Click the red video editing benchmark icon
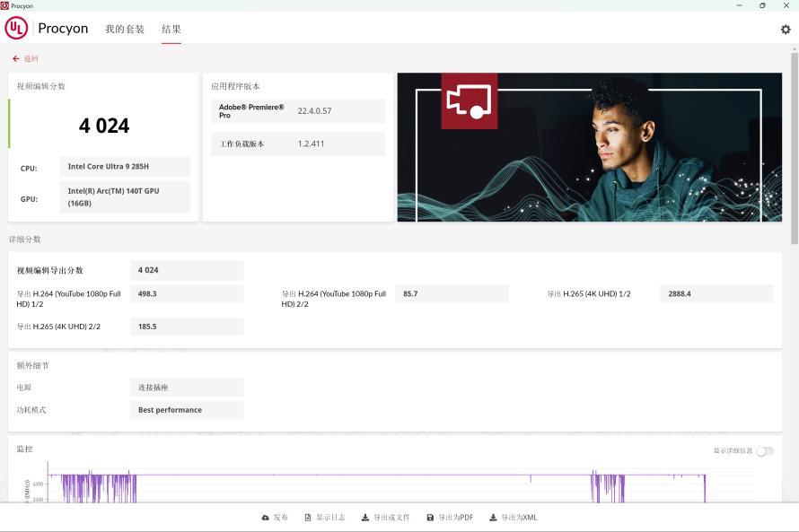The width and height of the screenshot is (799, 532). pyautogui.click(x=470, y=100)
